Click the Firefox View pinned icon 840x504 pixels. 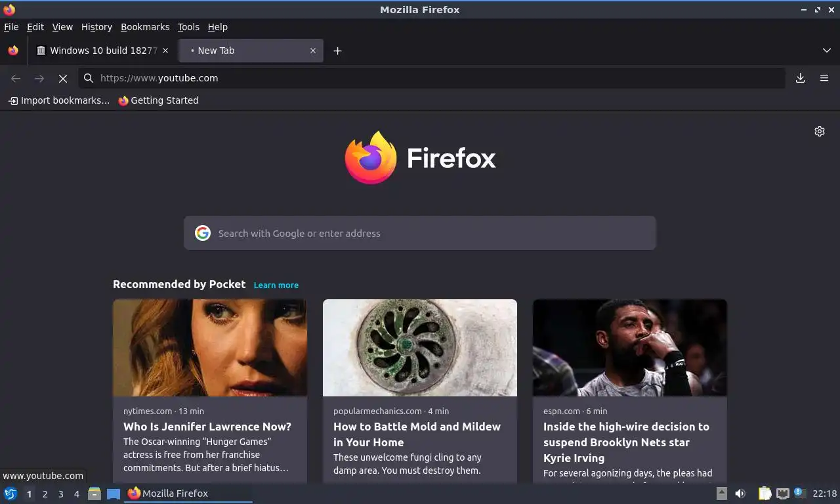pyautogui.click(x=13, y=51)
